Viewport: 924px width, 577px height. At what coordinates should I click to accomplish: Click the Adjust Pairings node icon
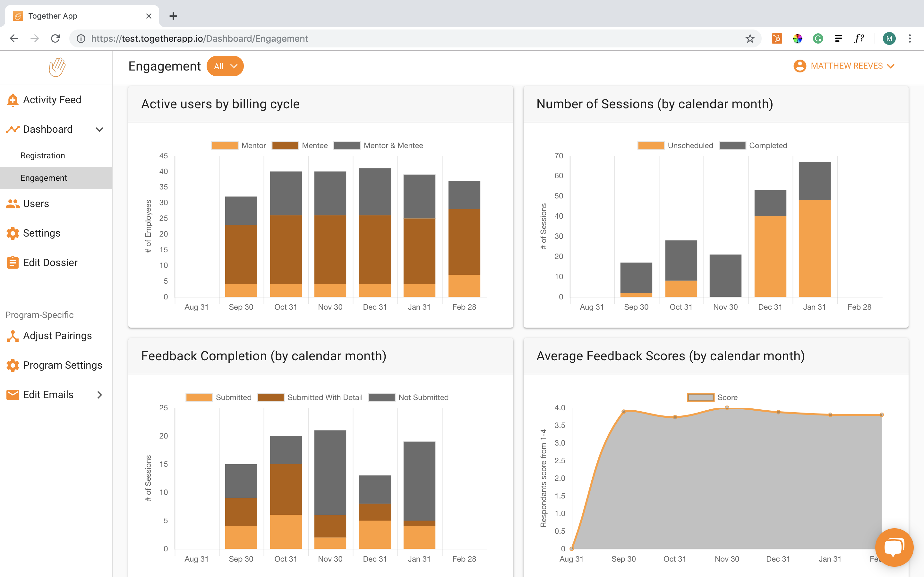tap(13, 336)
